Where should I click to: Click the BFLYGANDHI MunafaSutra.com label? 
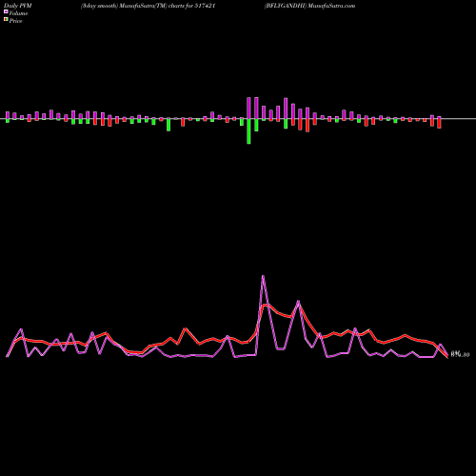pyautogui.click(x=309, y=6)
